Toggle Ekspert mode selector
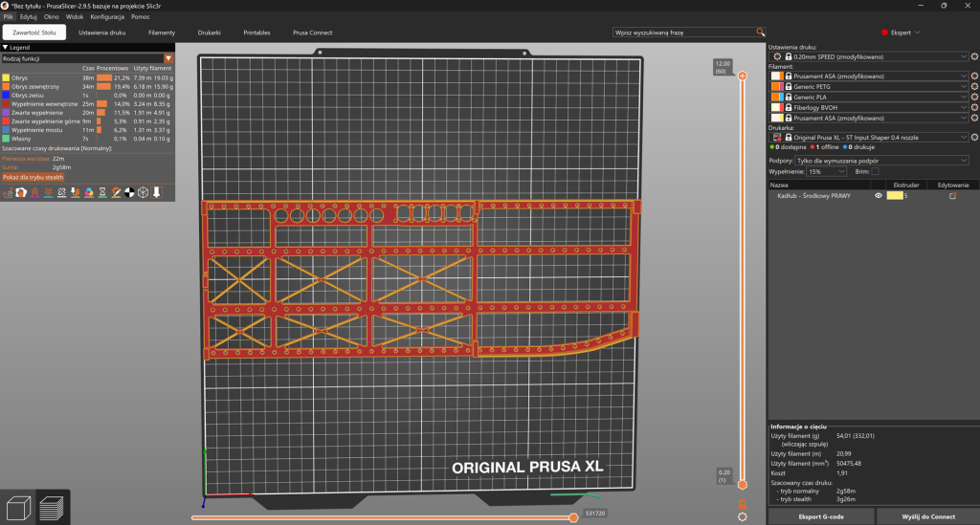Screen dimensions: 980x525 pyautogui.click(x=901, y=33)
